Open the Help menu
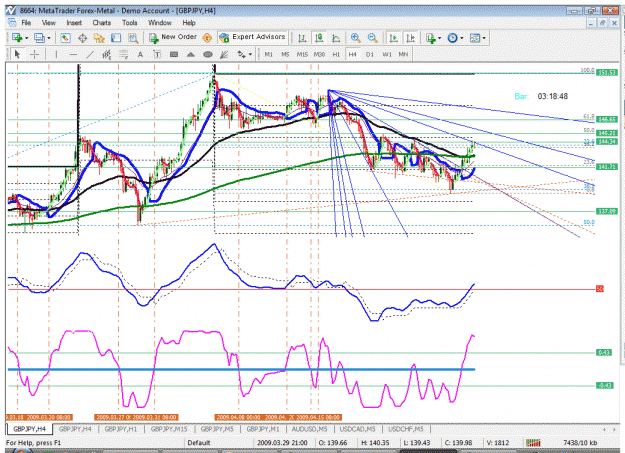This screenshot has width=625, height=453. tap(189, 23)
